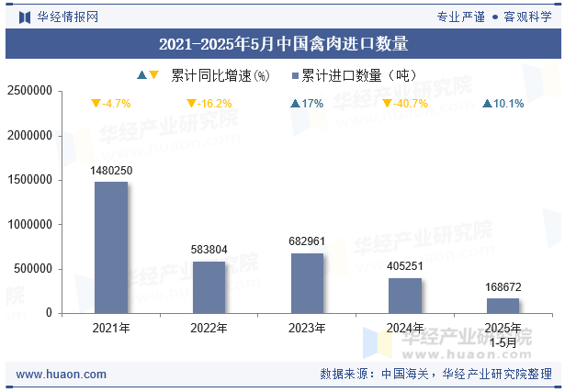Open the www.huaon.com footer link

(62, 375)
